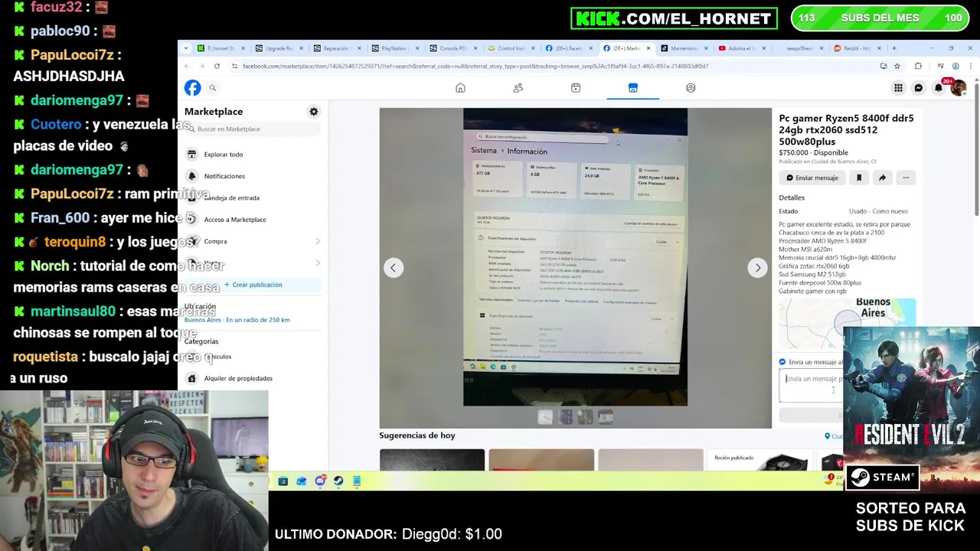
Task: Go back with the browser back arrow
Action: pyautogui.click(x=186, y=66)
